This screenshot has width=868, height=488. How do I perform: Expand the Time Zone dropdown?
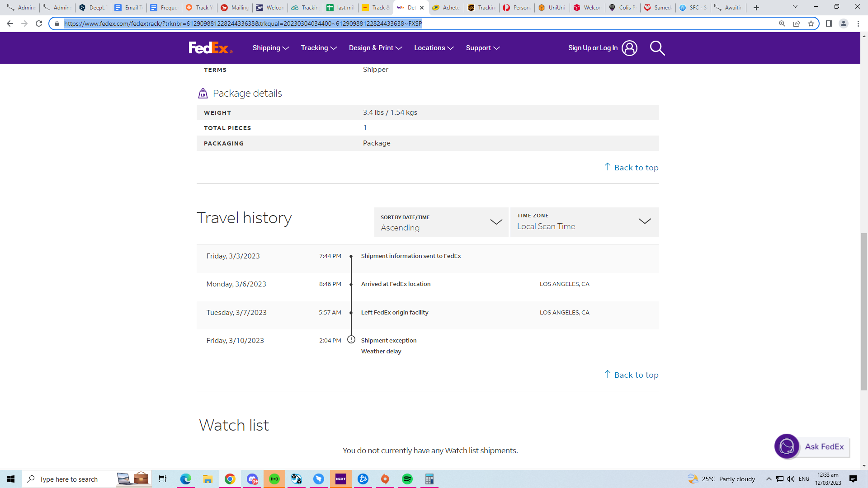(584, 222)
